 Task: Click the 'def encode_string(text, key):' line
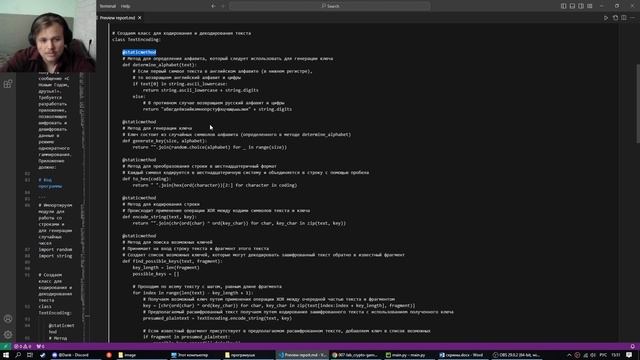click(x=159, y=217)
